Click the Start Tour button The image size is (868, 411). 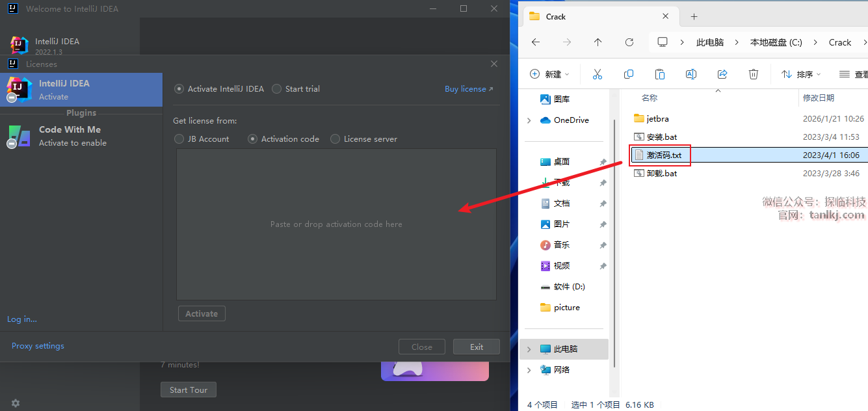189,390
